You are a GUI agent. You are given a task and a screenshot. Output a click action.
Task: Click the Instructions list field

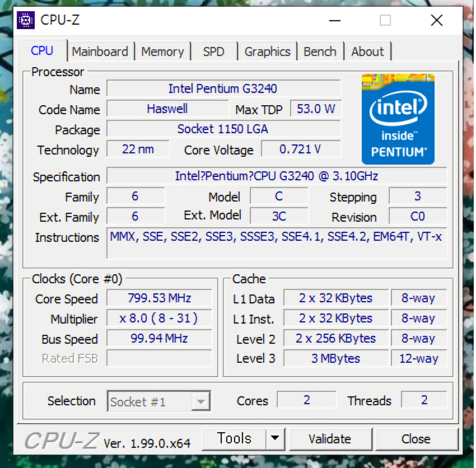277,243
